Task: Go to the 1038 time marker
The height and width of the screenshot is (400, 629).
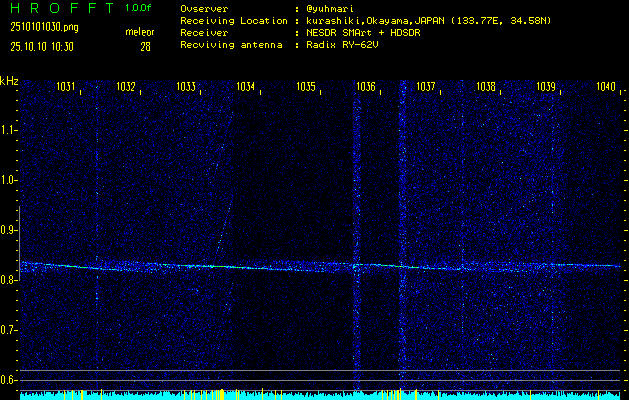Action: [486, 87]
